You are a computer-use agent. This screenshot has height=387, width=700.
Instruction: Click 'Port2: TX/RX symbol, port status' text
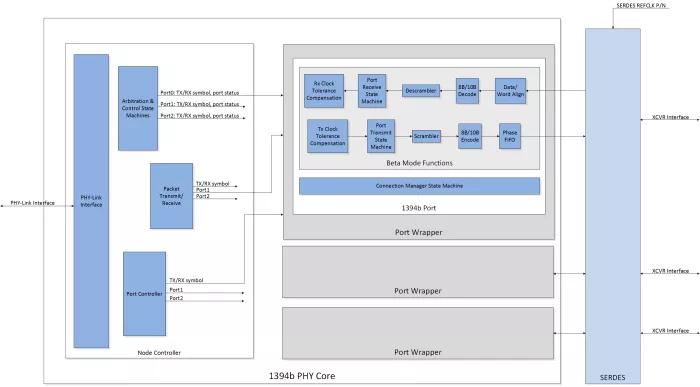pyautogui.click(x=200, y=116)
